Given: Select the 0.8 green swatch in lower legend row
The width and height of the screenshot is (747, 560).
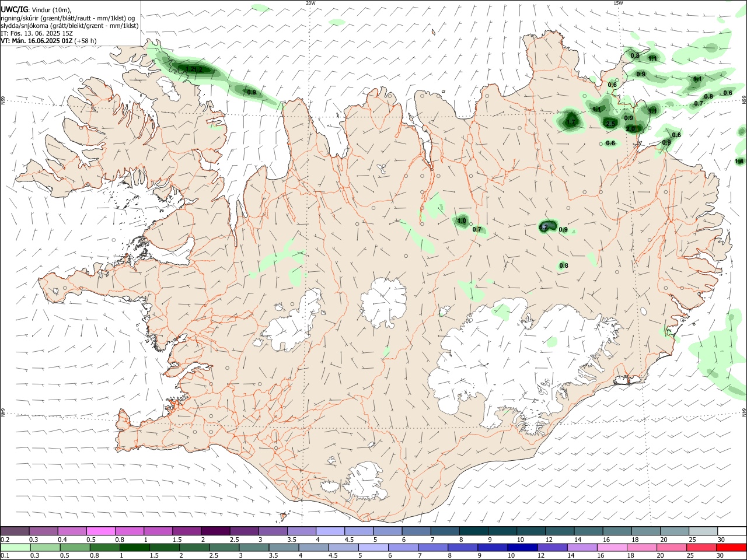Looking at the screenshot, I should click(104, 547).
